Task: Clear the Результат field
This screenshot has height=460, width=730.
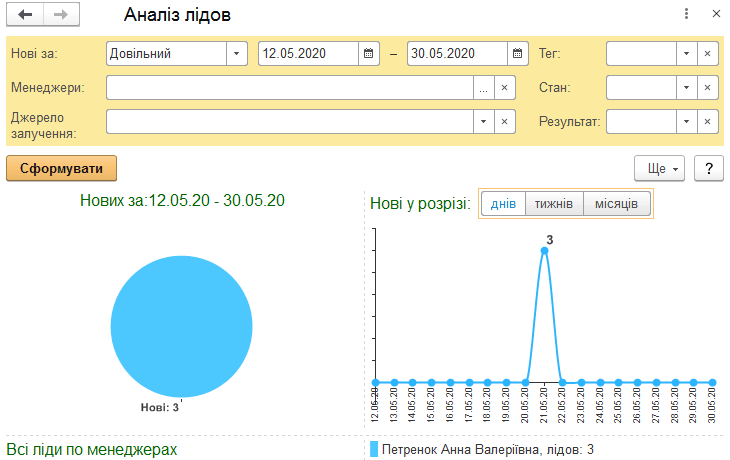Action: [x=708, y=122]
